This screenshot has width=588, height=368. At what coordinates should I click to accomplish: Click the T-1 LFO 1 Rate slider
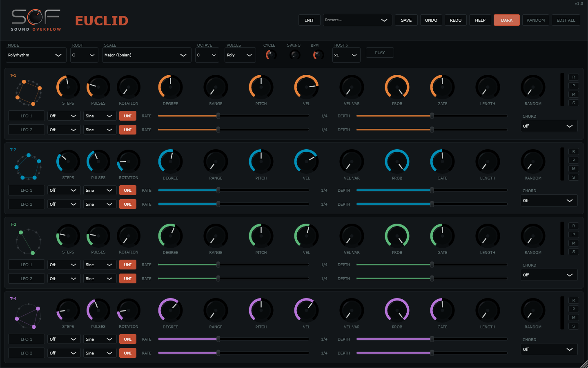(x=234, y=116)
